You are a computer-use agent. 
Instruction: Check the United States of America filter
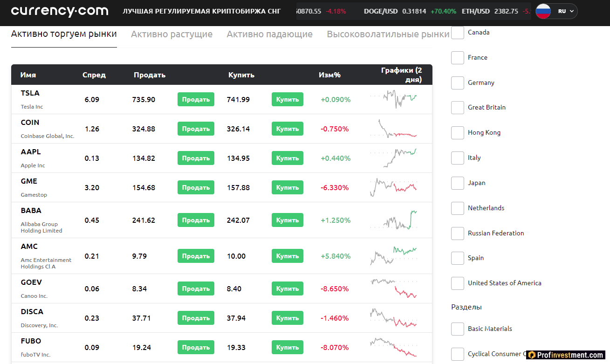pos(458,283)
